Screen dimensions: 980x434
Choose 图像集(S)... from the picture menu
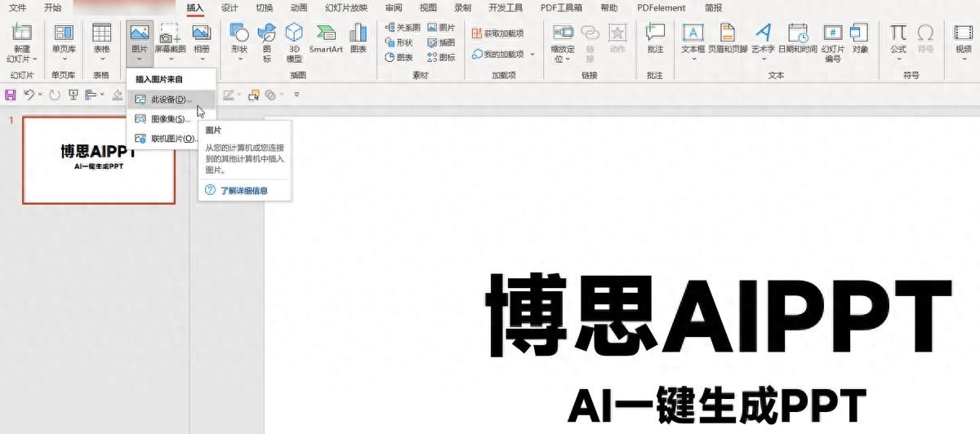pos(172,119)
